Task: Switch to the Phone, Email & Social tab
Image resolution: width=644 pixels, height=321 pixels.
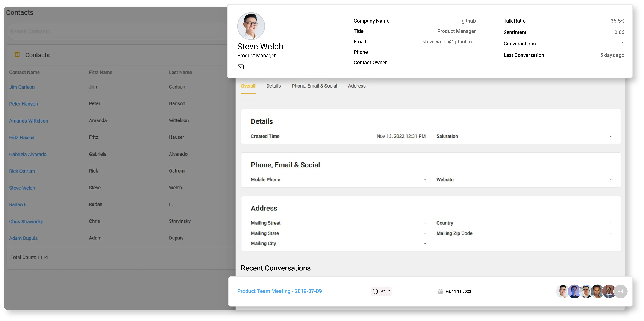Action: (314, 86)
